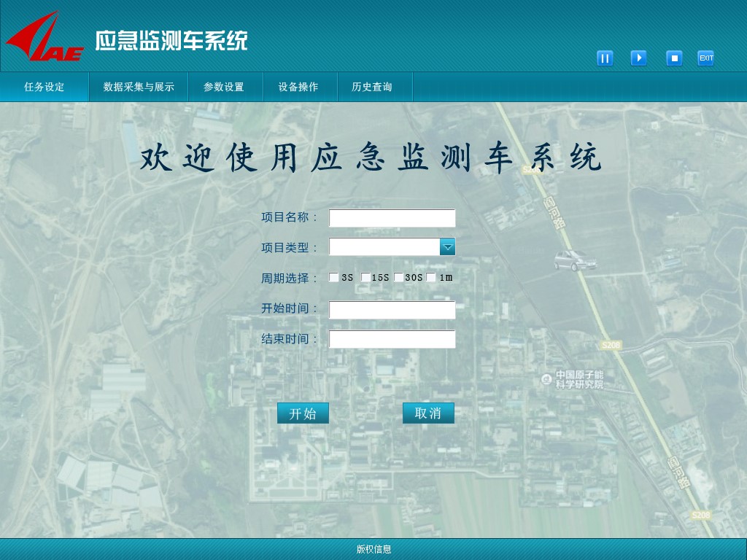The image size is (747, 560).
Task: Focus the 开始时间 input field
Action: click(392, 310)
